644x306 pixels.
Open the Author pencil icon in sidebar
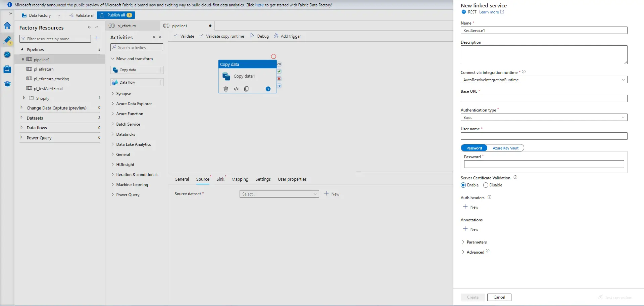click(7, 40)
